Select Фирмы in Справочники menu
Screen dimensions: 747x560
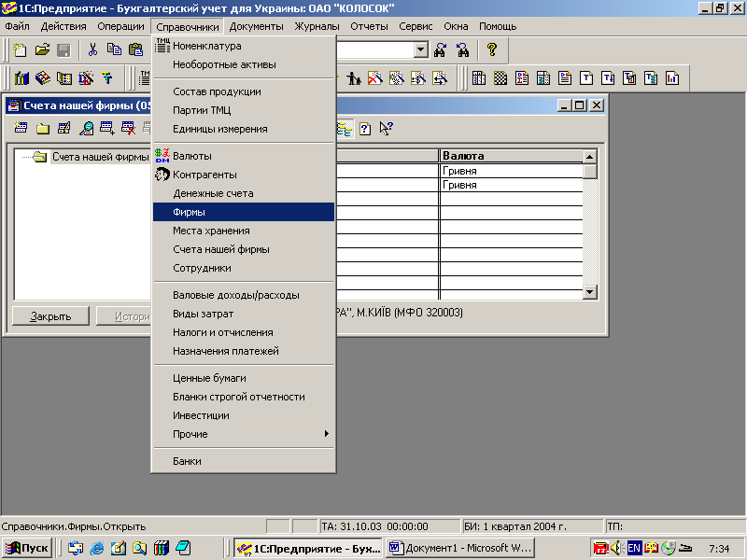[x=244, y=212]
